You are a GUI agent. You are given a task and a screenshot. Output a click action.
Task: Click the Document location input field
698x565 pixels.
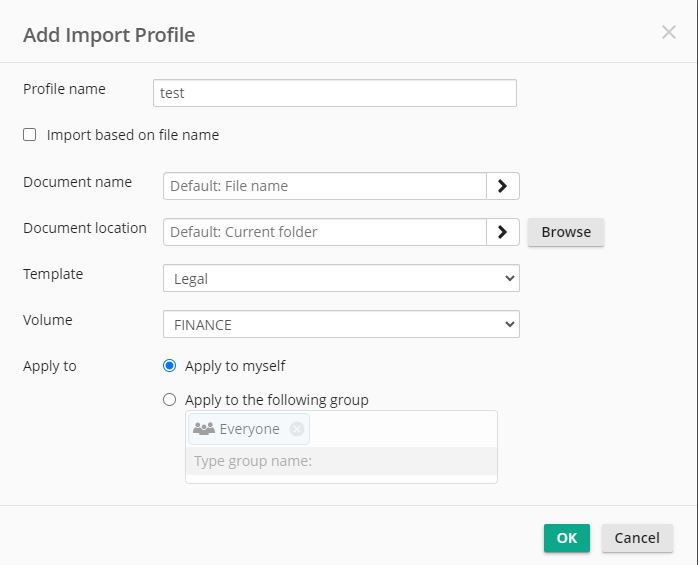(325, 232)
